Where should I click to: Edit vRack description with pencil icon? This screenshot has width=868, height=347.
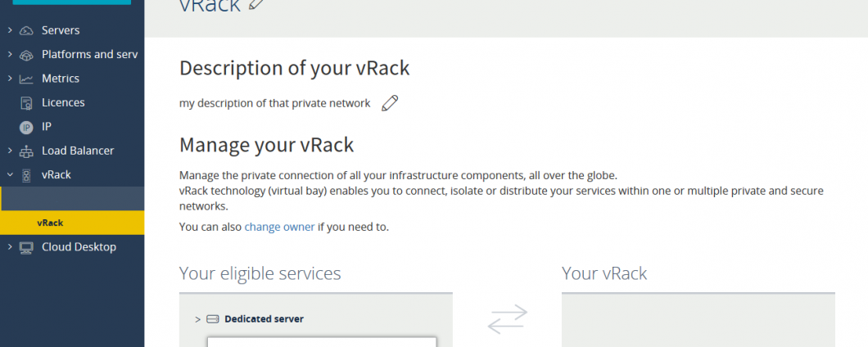[391, 103]
